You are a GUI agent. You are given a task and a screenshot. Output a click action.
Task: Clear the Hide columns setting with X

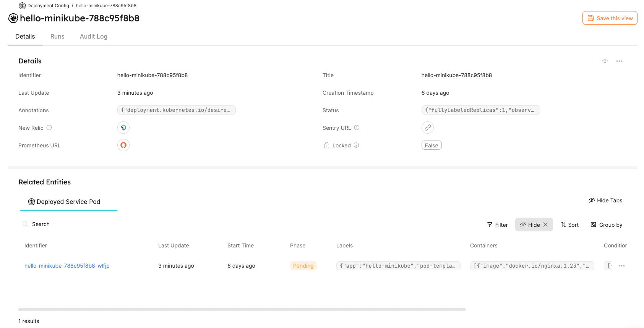click(545, 225)
